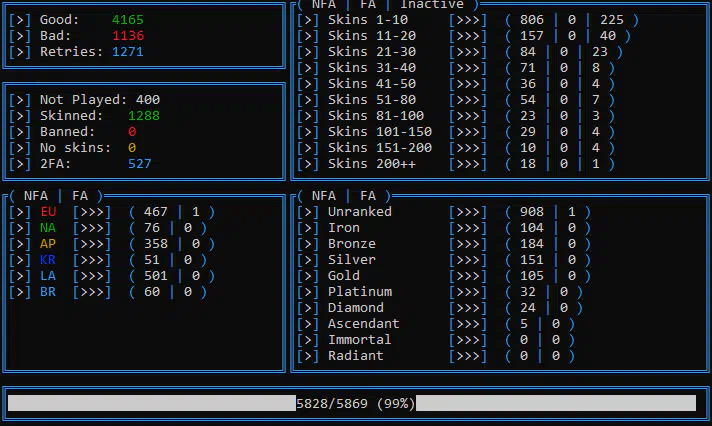Click the Banned label
712x426 pixels.
coord(68,132)
